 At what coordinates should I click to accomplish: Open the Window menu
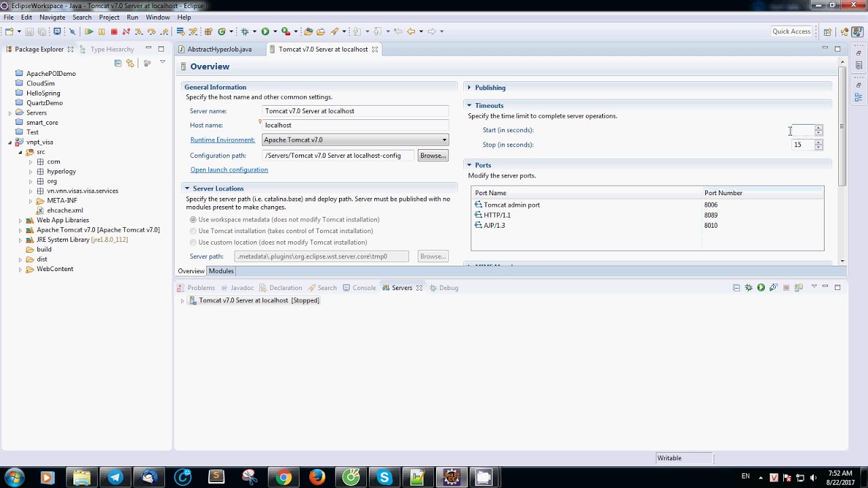[158, 17]
